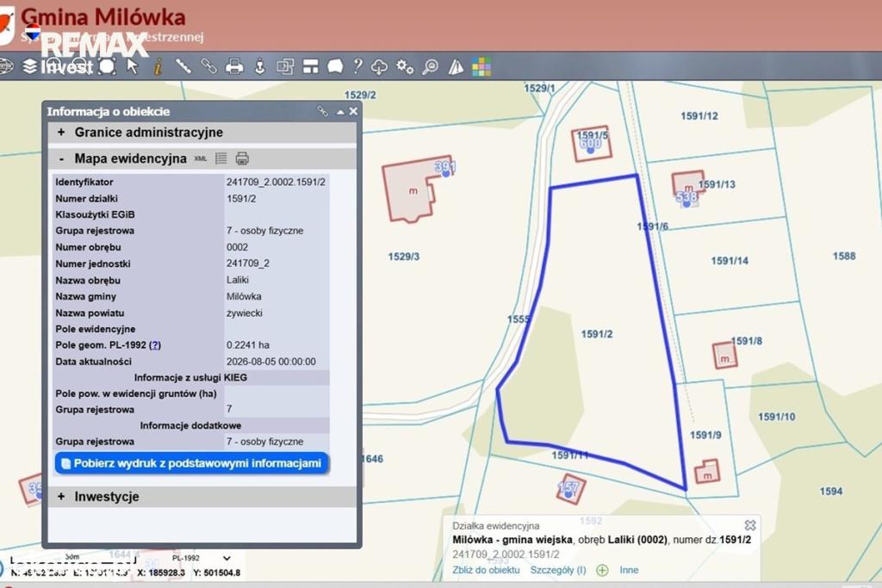Click the magnifier search icon
This screenshot has height=588, width=882.
tap(430, 66)
